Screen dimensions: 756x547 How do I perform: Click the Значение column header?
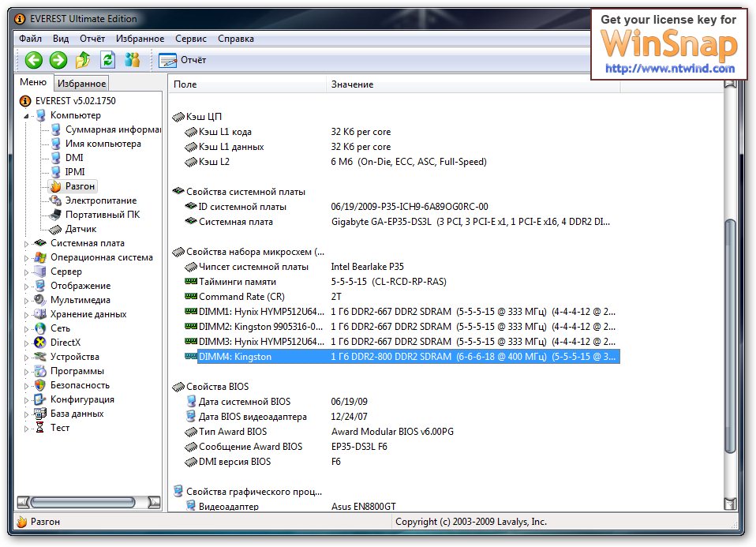[473, 84]
